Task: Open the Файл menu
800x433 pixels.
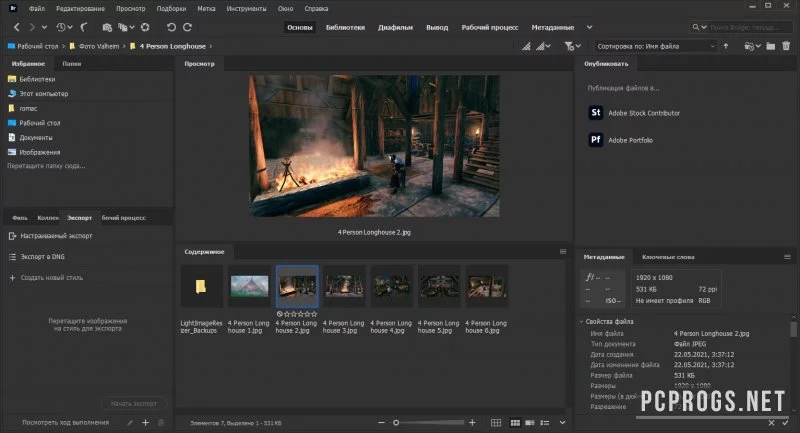Action: point(37,9)
